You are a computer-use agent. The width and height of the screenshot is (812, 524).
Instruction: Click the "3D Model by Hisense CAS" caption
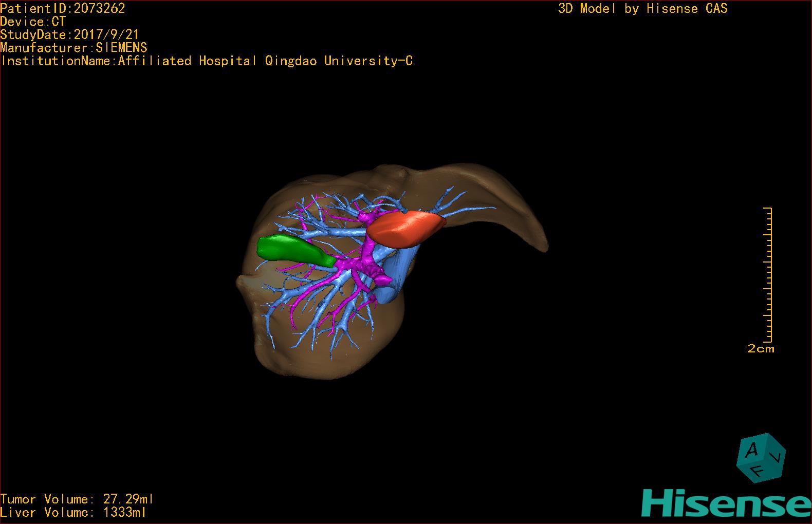643,8
